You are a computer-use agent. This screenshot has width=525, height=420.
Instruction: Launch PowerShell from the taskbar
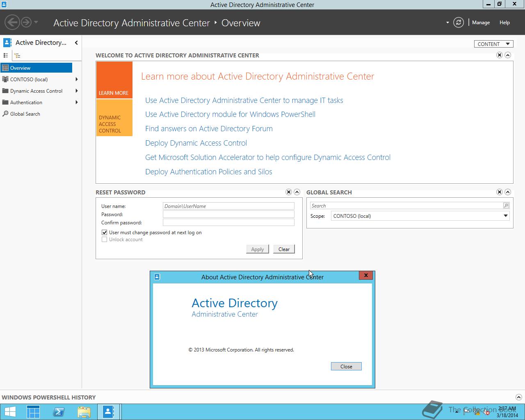[x=59, y=412]
